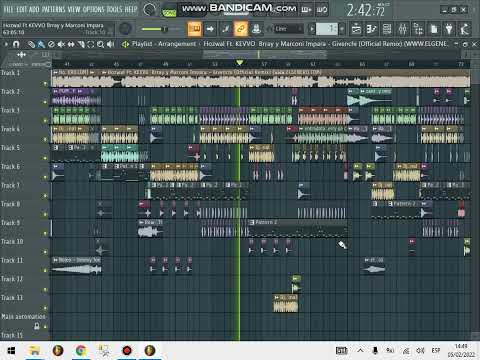Viewport: 480px width, 360px height.
Task: Open Google Chrome from the taskbar
Action: point(81,351)
